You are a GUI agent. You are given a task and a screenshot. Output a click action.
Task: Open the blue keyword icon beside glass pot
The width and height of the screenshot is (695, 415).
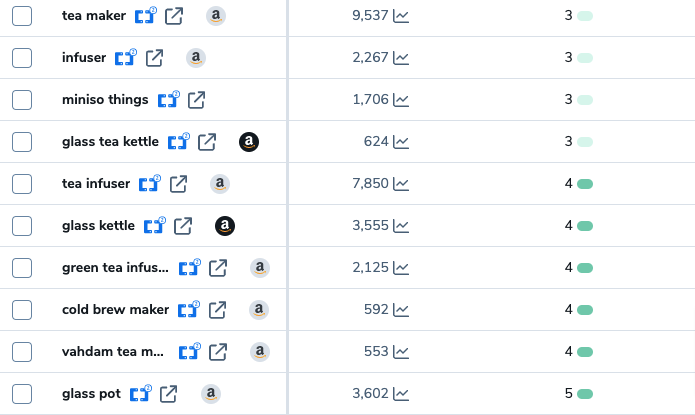(141, 393)
